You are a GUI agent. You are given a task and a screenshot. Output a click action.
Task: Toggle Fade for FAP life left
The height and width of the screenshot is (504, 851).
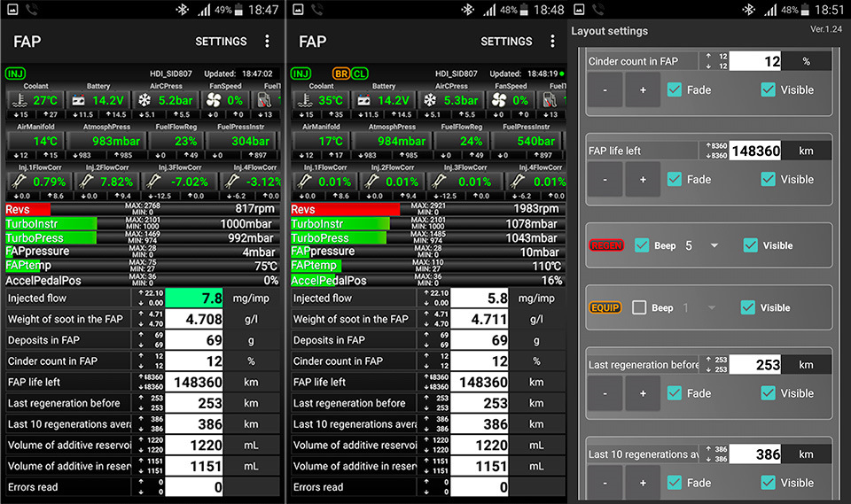pyautogui.click(x=675, y=179)
